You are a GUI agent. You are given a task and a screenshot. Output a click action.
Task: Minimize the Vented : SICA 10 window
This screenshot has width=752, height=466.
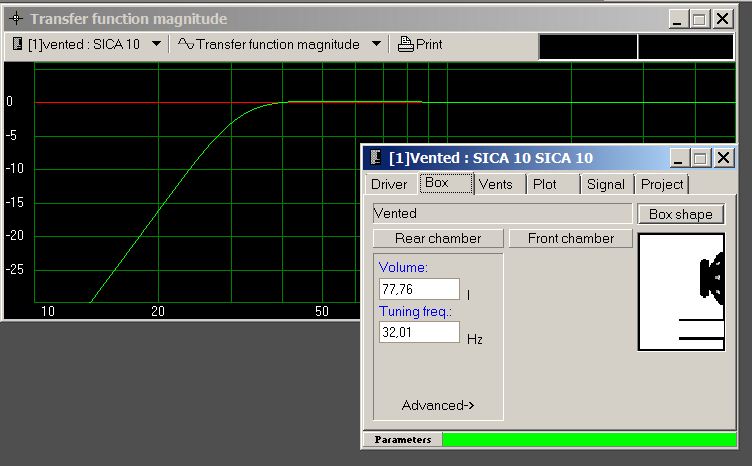pyautogui.click(x=678, y=157)
